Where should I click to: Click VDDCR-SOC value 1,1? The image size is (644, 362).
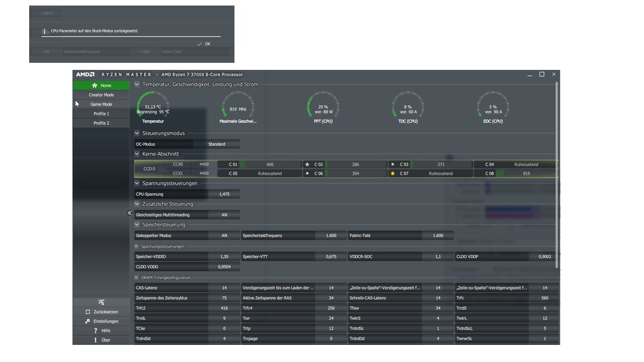[x=438, y=256]
